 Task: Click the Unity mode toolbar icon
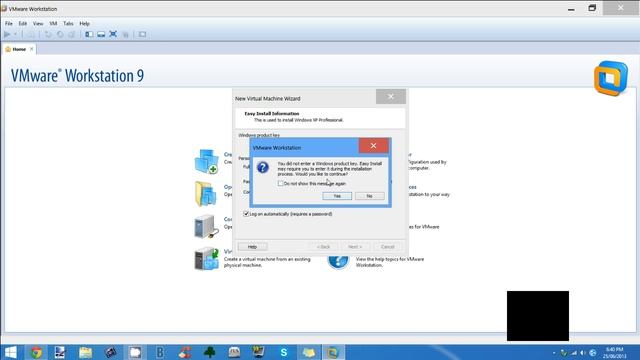click(125, 35)
